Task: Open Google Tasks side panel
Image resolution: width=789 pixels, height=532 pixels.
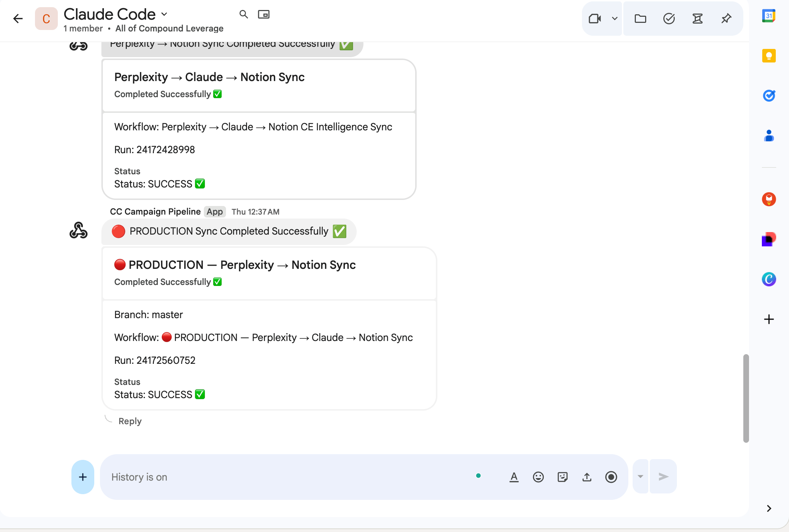Action: click(x=769, y=95)
